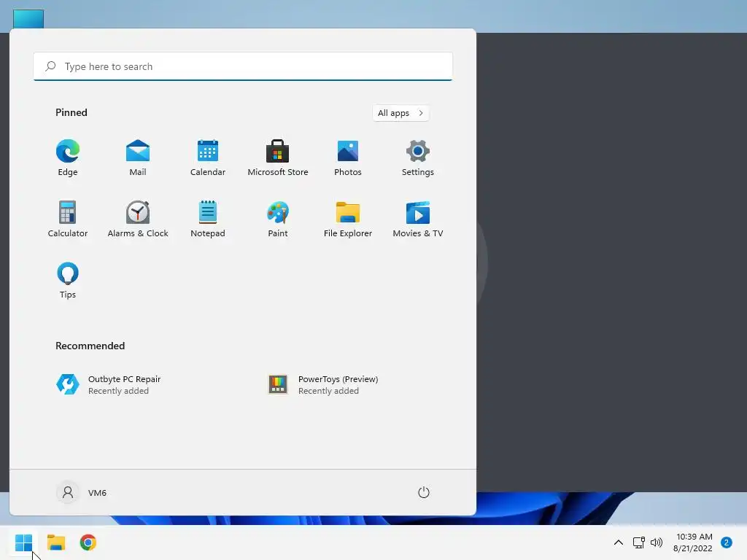This screenshot has height=560, width=747.
Task: Open File Explorer in the pinned section
Action: (348, 219)
